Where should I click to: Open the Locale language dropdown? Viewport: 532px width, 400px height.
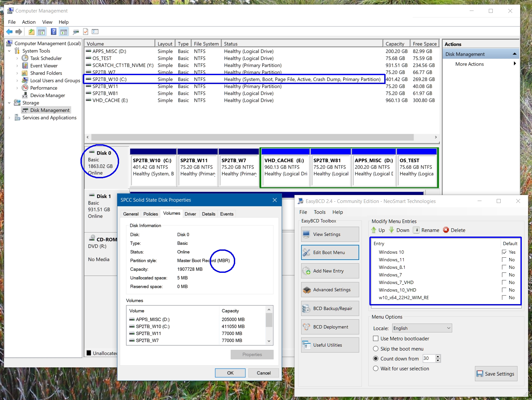pyautogui.click(x=422, y=328)
